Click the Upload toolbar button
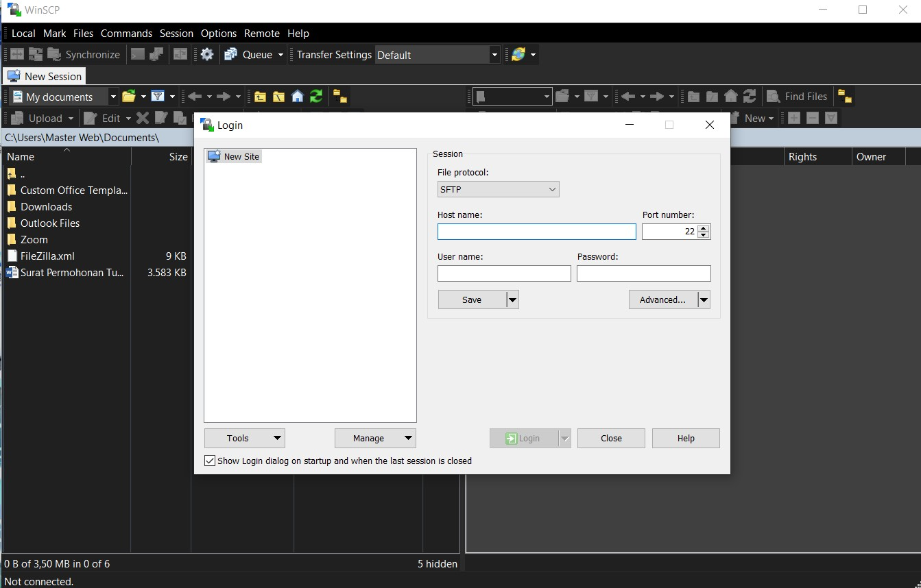Screen dimensions: 921x588 click(38, 118)
